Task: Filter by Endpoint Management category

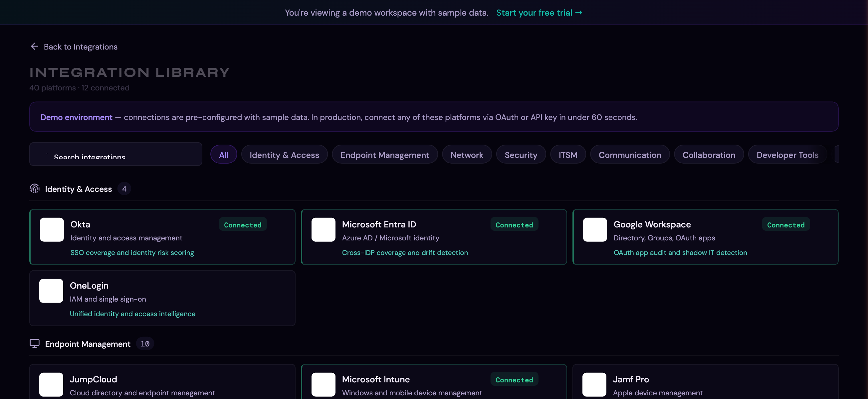Action: click(x=384, y=155)
